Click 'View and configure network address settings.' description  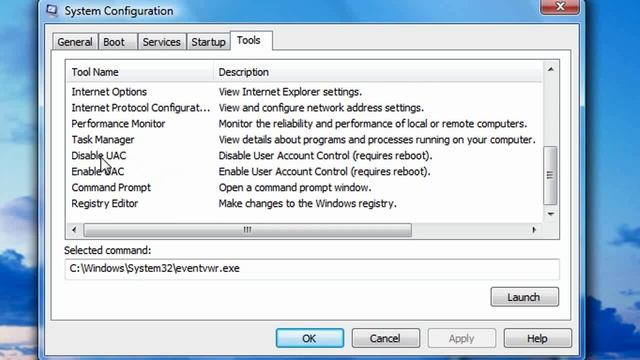tap(321, 108)
